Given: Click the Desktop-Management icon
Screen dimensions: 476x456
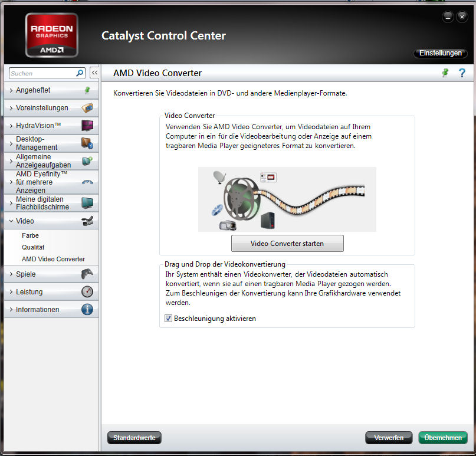Looking at the screenshot, I should pos(87,143).
